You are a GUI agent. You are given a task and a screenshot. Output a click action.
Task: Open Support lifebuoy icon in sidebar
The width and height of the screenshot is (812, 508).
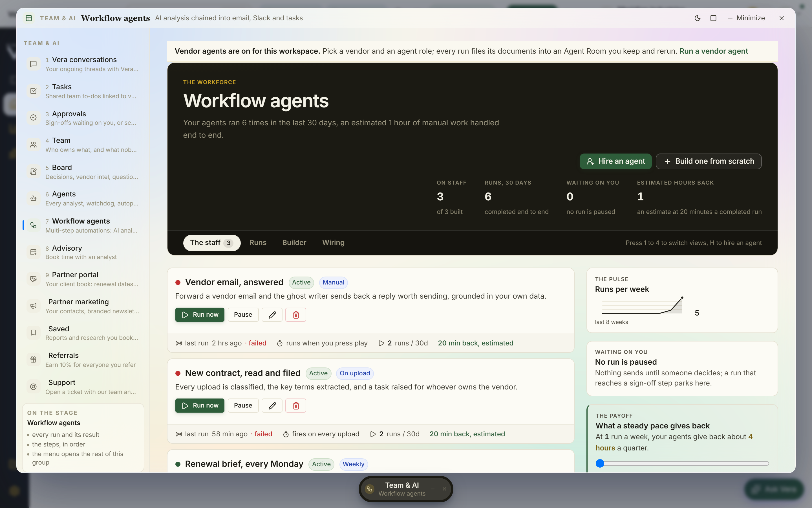33,387
